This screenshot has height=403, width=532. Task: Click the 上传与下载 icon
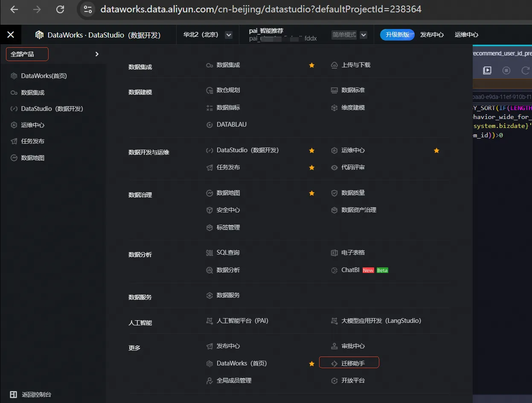click(x=334, y=65)
